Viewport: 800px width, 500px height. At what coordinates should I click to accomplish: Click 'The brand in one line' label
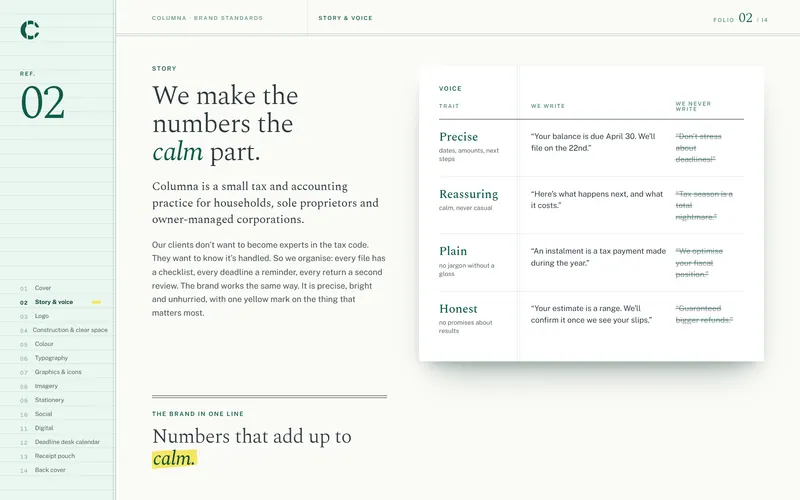click(x=198, y=414)
